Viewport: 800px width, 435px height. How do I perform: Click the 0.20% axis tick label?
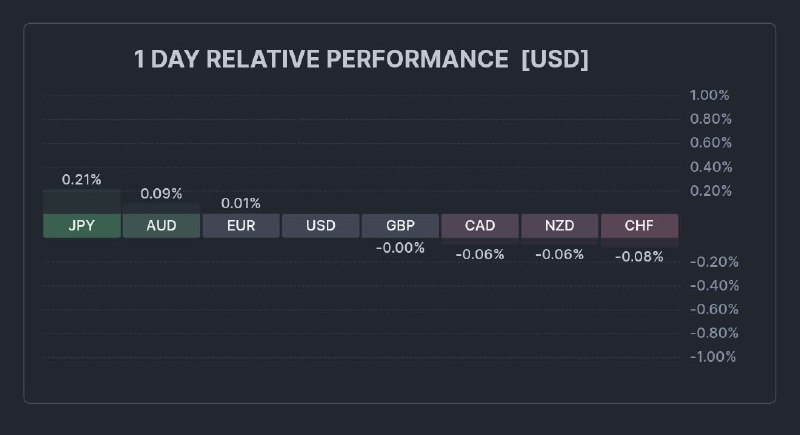coord(710,191)
